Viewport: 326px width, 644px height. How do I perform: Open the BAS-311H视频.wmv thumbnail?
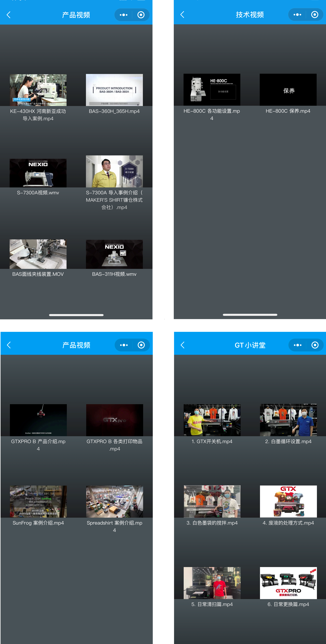pyautogui.click(x=114, y=254)
